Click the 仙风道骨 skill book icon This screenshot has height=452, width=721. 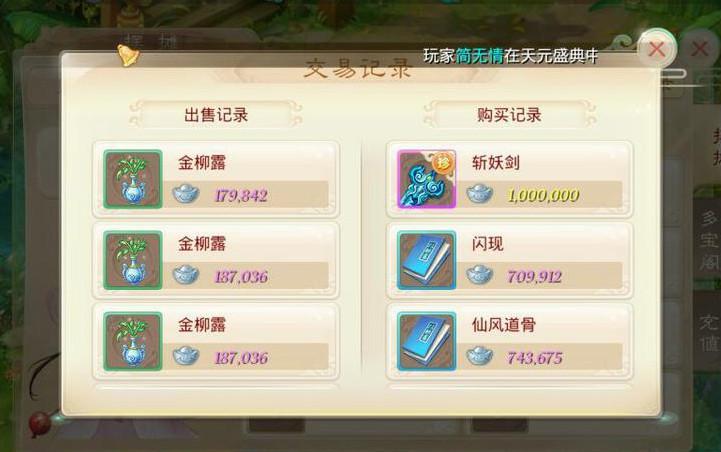427,341
